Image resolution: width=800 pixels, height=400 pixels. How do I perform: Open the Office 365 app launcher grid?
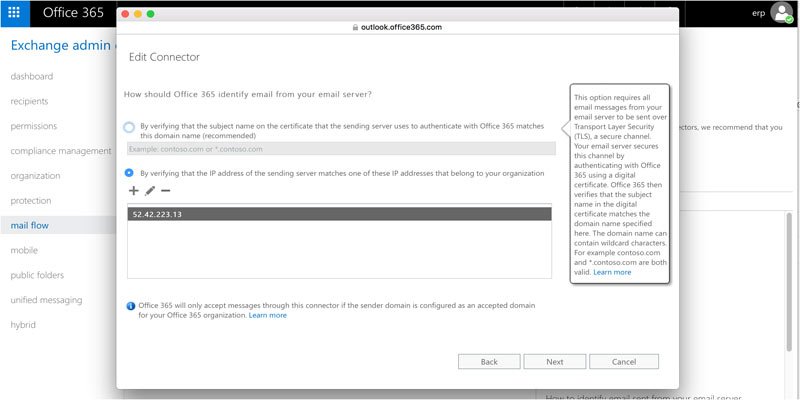pos(14,13)
